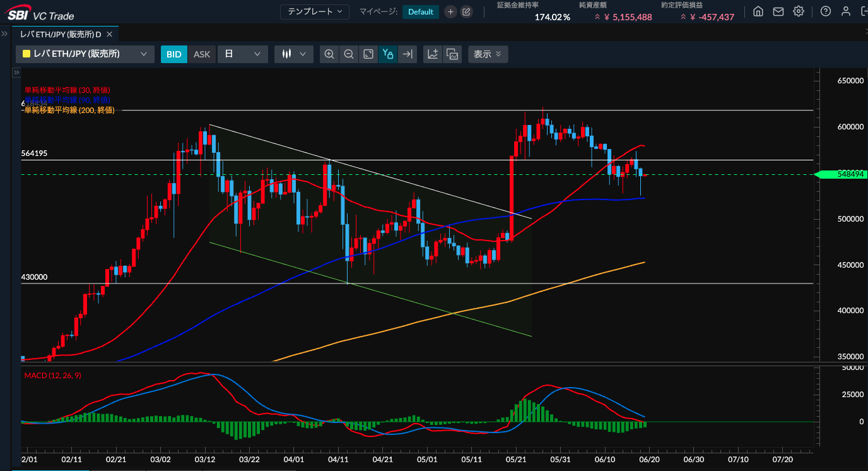Click the SBI VC Trade logo
The width and height of the screenshot is (868, 471).
pos(41,11)
